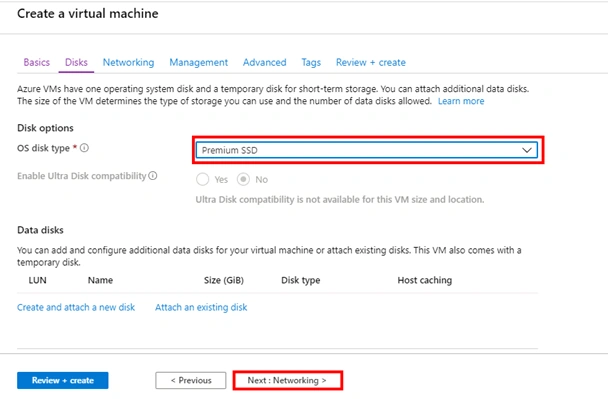Click the blue Review + create button
Viewport: 608px width, 399px height.
coord(63,380)
